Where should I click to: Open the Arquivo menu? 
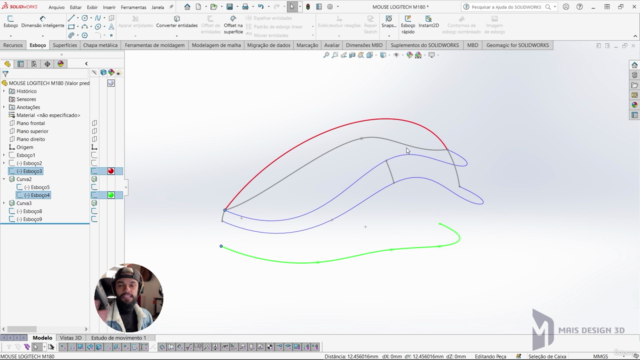(56, 7)
